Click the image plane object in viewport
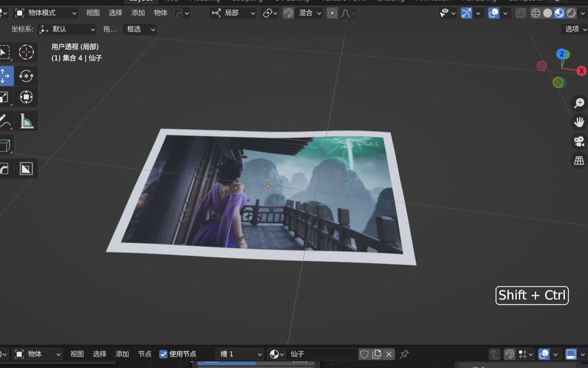The width and height of the screenshot is (588, 368). pyautogui.click(x=262, y=197)
